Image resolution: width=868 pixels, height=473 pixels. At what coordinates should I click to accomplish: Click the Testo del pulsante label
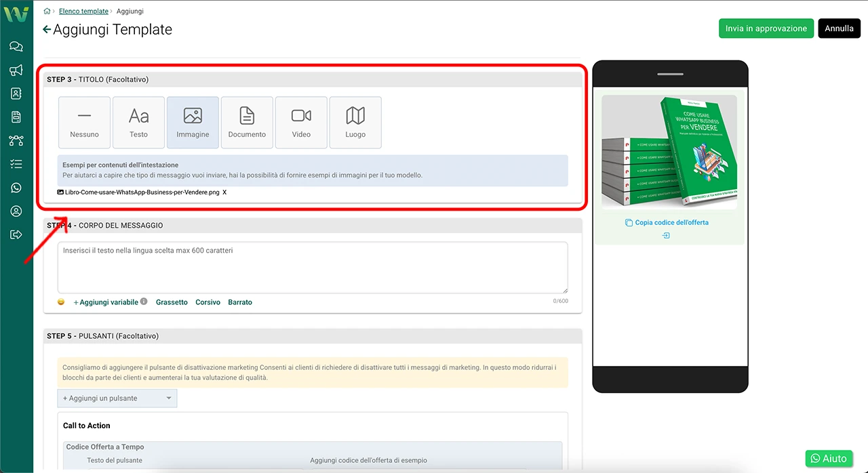pyautogui.click(x=115, y=461)
